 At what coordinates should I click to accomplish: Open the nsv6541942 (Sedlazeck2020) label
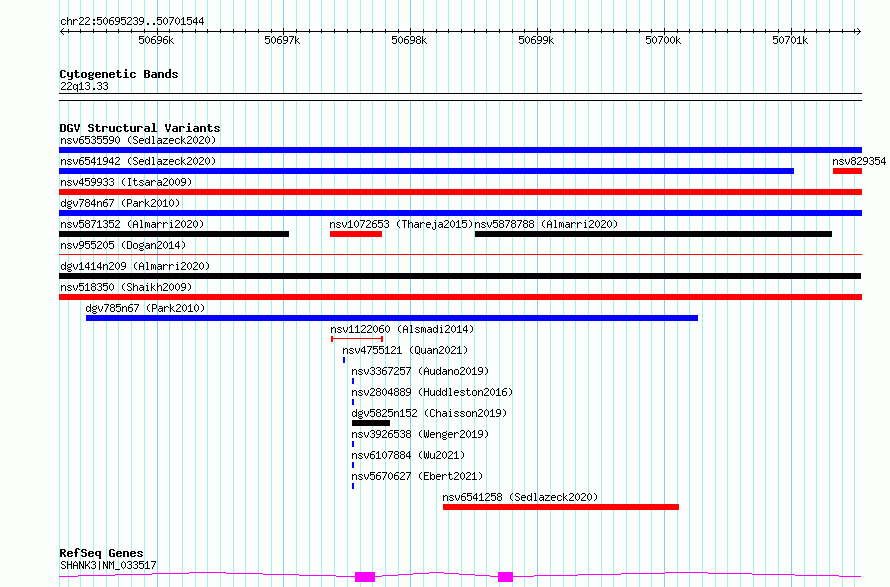138,161
